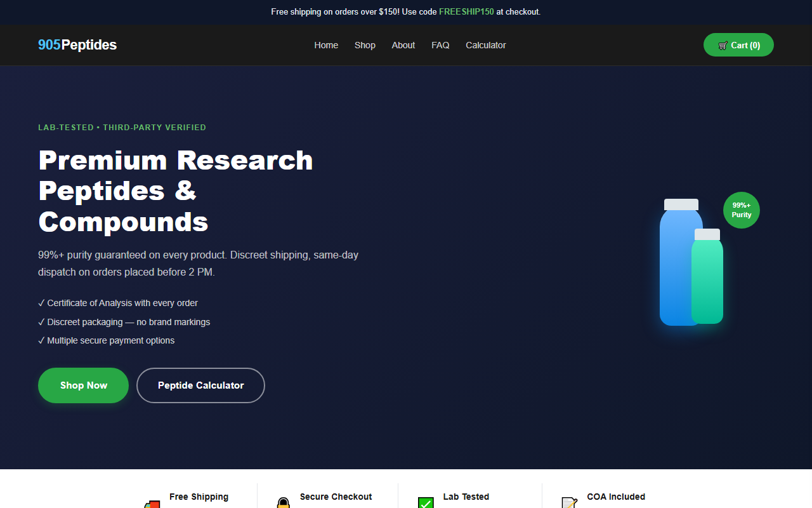Click the 'Premium Research Peptides & Compounds' headline
The width and height of the screenshot is (812, 508).
176,190
